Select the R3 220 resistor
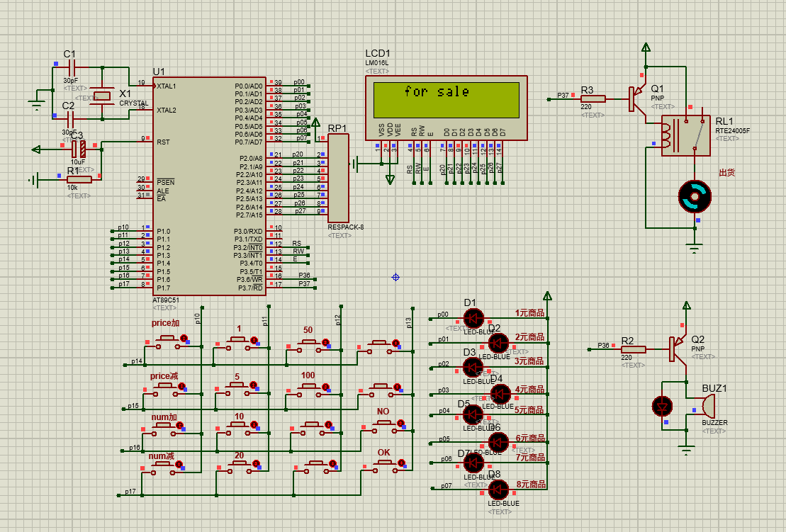This screenshot has height=532, width=786. [x=593, y=99]
